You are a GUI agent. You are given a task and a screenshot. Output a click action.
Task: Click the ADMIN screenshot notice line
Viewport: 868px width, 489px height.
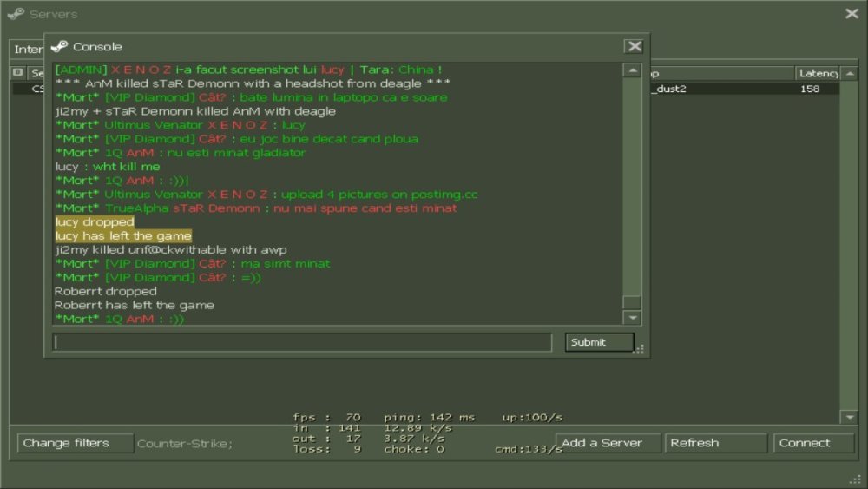click(248, 69)
